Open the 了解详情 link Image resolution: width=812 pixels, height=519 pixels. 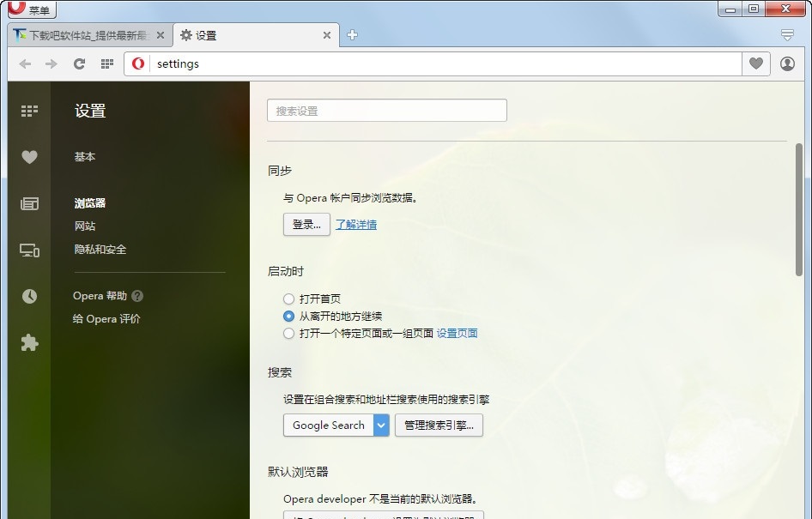tap(356, 223)
